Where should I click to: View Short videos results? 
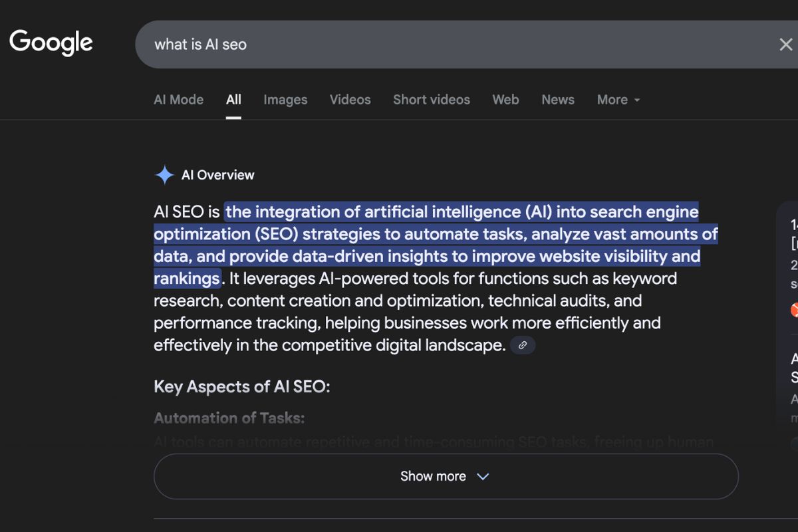(431, 99)
